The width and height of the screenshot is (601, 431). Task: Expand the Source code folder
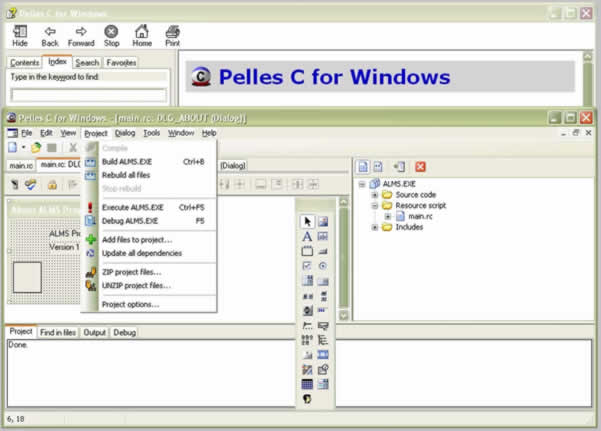(375, 195)
